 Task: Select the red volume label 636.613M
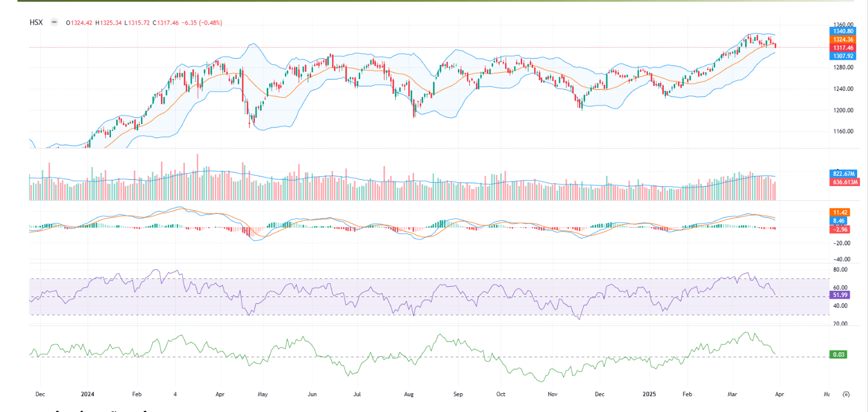click(x=844, y=182)
